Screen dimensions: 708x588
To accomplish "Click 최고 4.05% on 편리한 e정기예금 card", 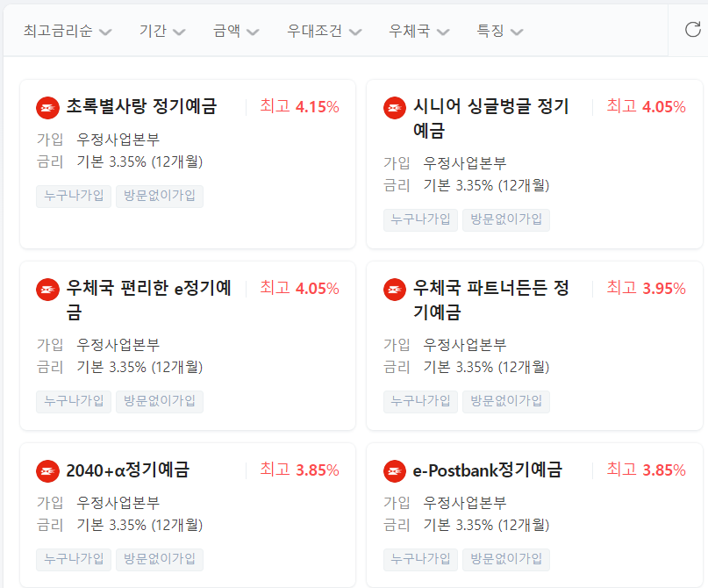I will (x=299, y=288).
